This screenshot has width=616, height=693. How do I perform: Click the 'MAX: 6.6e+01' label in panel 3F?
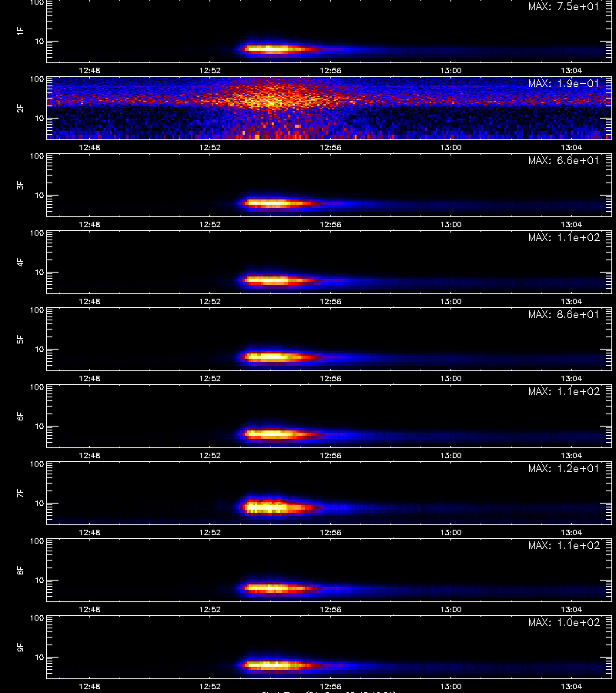point(564,160)
